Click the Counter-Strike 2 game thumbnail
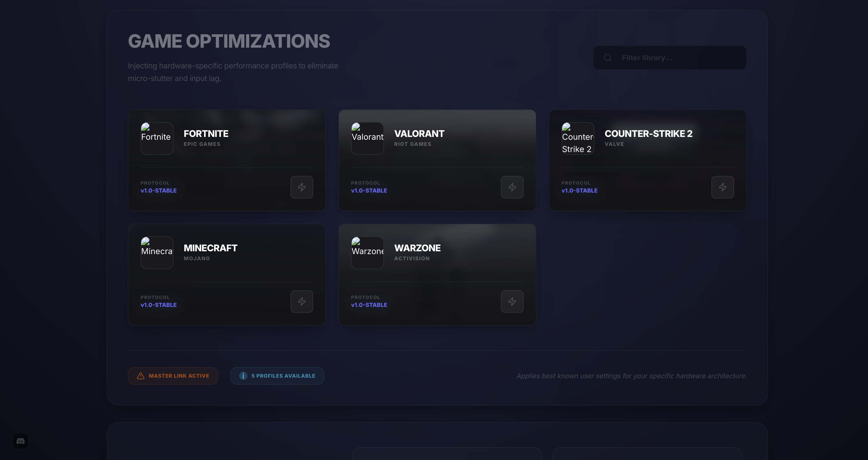The image size is (868, 460). (578, 138)
